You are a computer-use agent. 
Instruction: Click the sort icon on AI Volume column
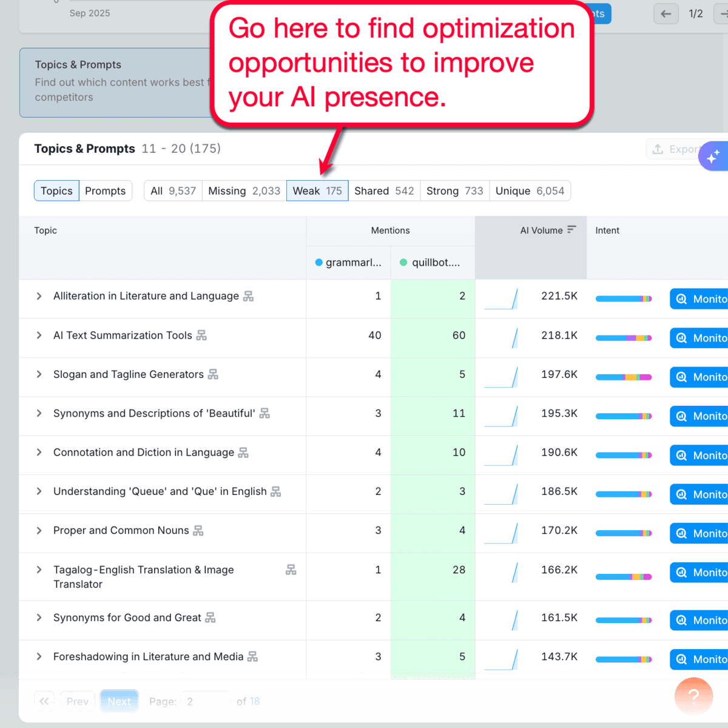571,229
